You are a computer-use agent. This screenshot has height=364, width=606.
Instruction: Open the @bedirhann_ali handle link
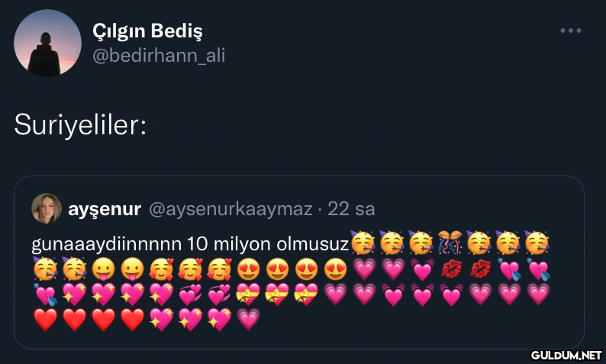pyautogui.click(x=159, y=55)
